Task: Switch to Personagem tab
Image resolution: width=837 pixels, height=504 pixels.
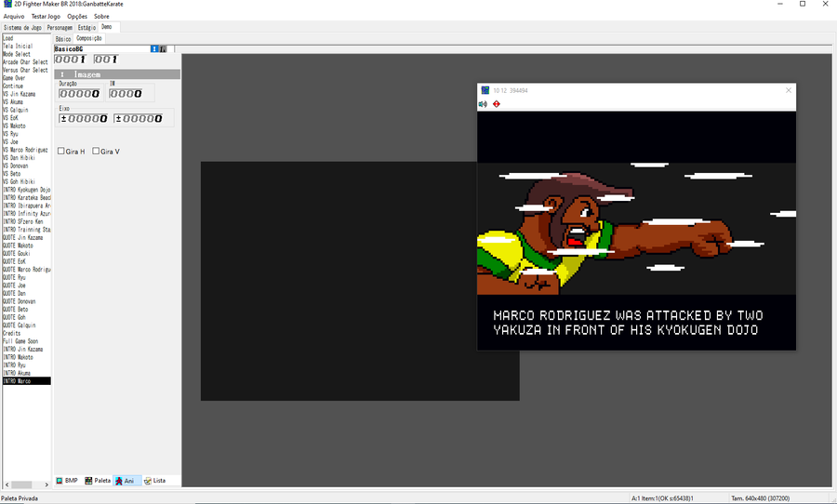Action: coord(60,27)
